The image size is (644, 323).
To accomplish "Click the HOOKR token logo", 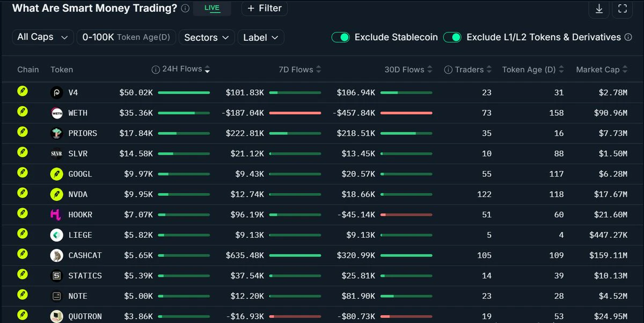I will [x=56, y=215].
